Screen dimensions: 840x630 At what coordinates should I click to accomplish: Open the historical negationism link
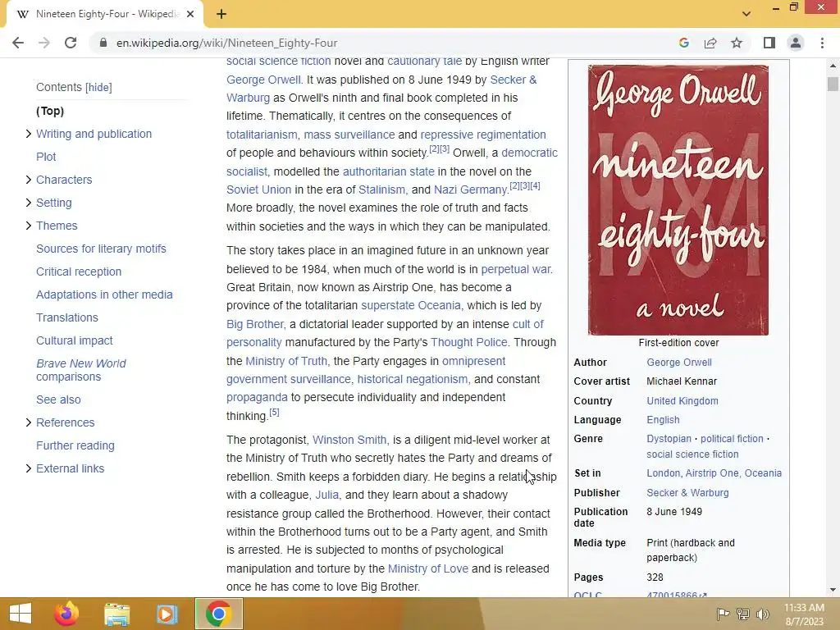(412, 379)
